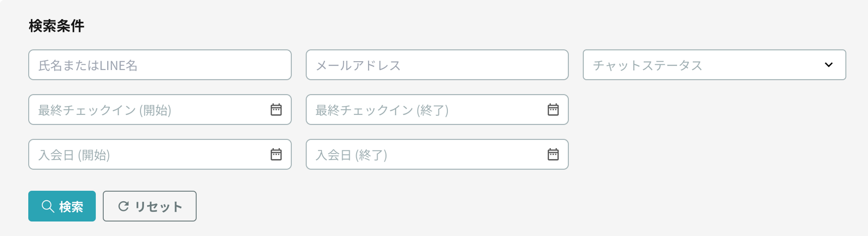Open calendar picker for 入会日 (開始)
Image resolution: width=868 pixels, height=236 pixels.
tap(276, 154)
